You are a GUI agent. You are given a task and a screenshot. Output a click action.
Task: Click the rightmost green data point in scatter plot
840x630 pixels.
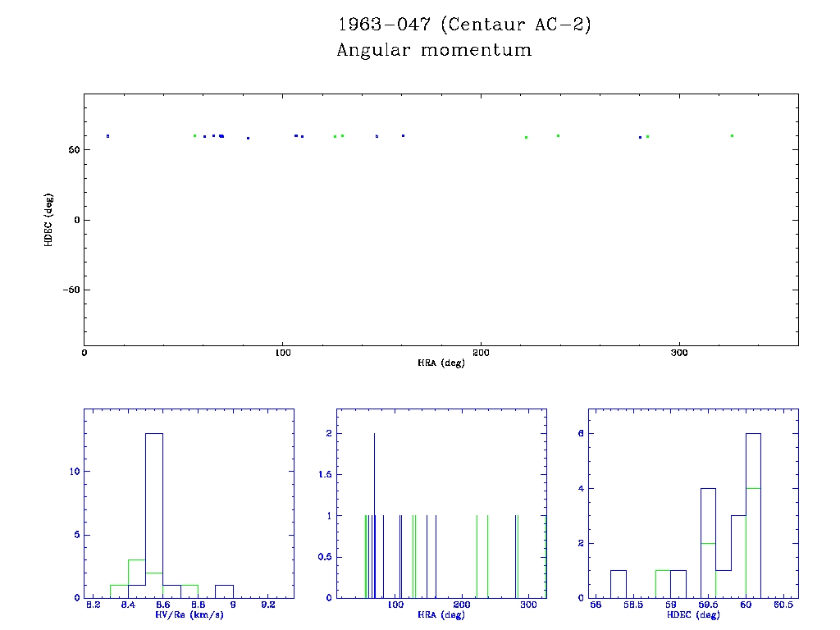click(x=732, y=135)
